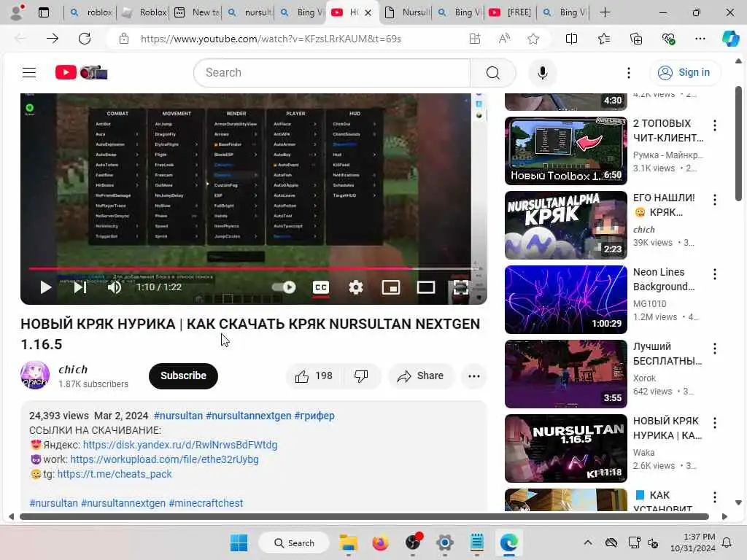Open Windows Start menu
The height and width of the screenshot is (560, 747).
(239, 542)
